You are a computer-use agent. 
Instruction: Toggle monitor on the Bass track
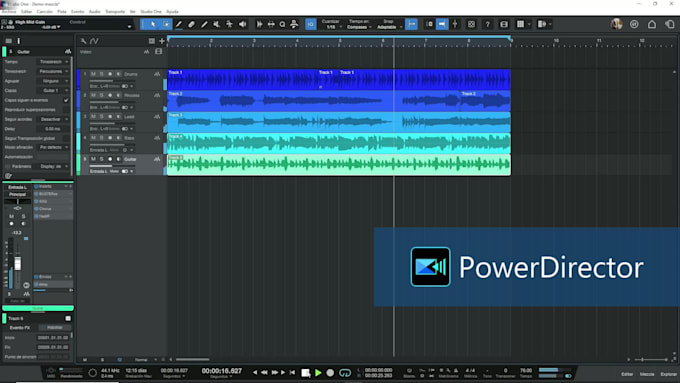tap(118, 138)
